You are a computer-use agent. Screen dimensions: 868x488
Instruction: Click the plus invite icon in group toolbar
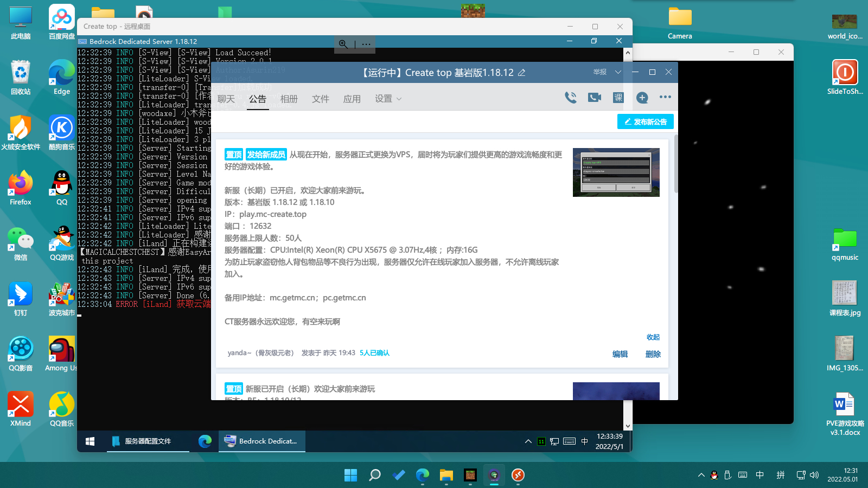click(x=642, y=98)
